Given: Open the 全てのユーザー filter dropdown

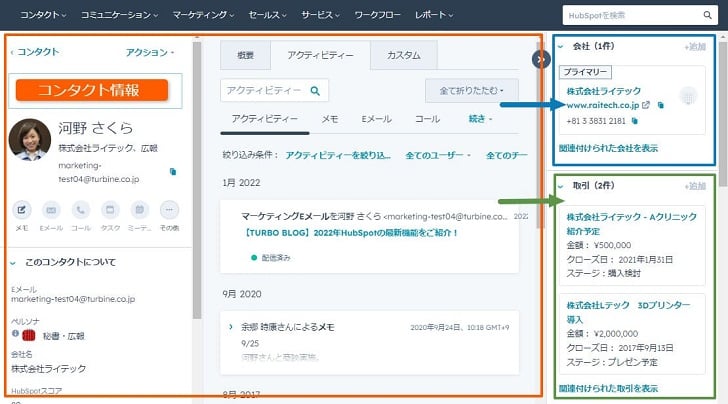Looking at the screenshot, I should 437,155.
